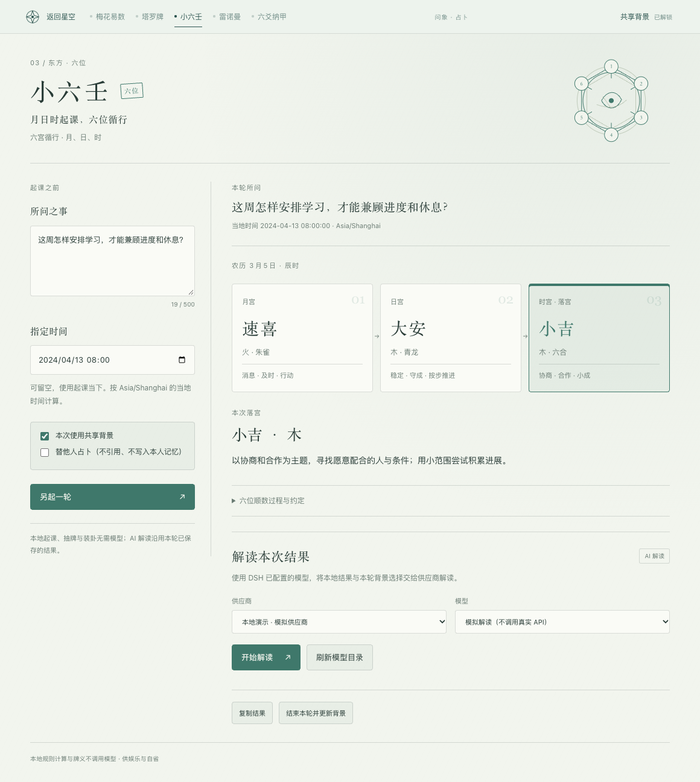Toggle 本次使用共享背景 checkbox
This screenshot has height=782, width=700.
[45, 436]
